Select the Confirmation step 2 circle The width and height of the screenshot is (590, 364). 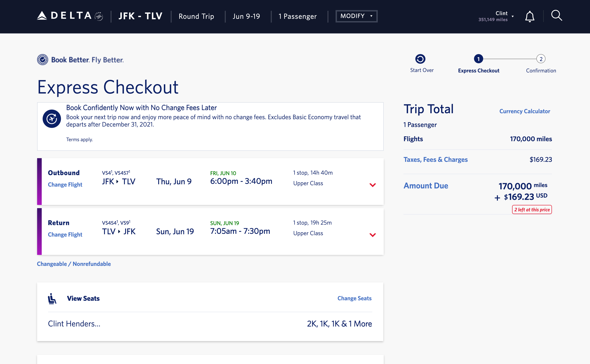coord(541,59)
